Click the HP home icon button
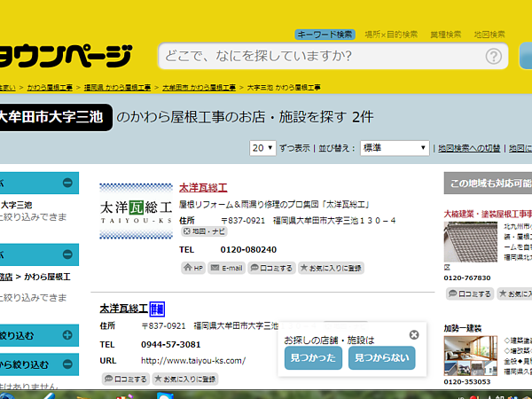This screenshot has width=532, height=399. pyautogui.click(x=193, y=268)
